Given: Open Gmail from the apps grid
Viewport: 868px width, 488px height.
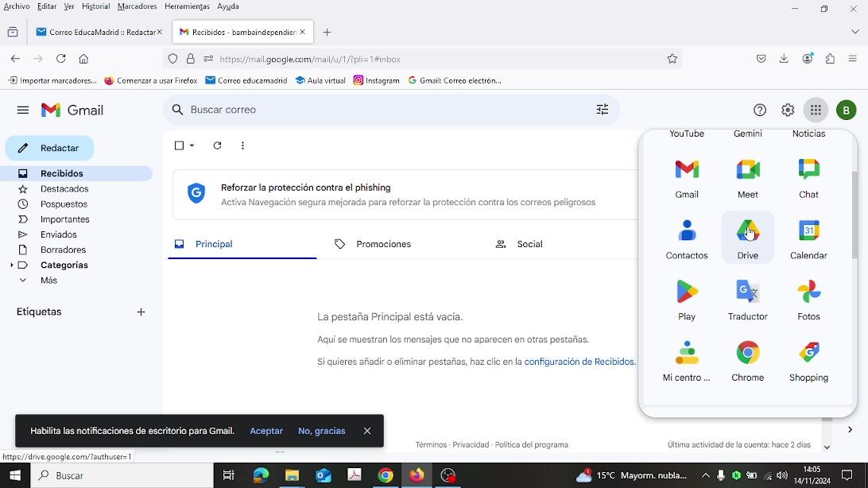Looking at the screenshot, I should tap(687, 178).
